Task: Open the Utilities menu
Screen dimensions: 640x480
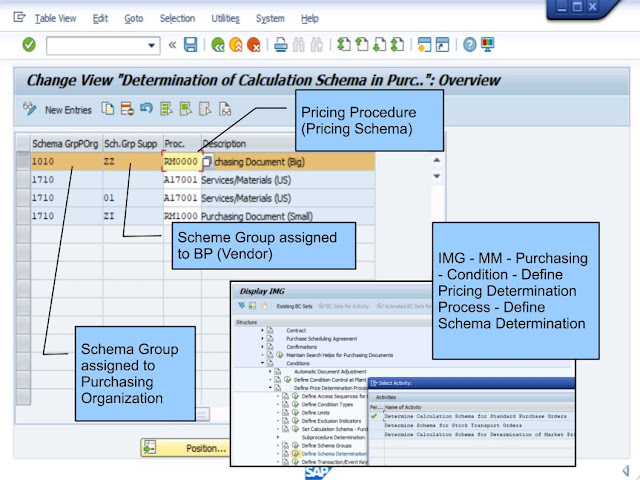Action: 225,18
